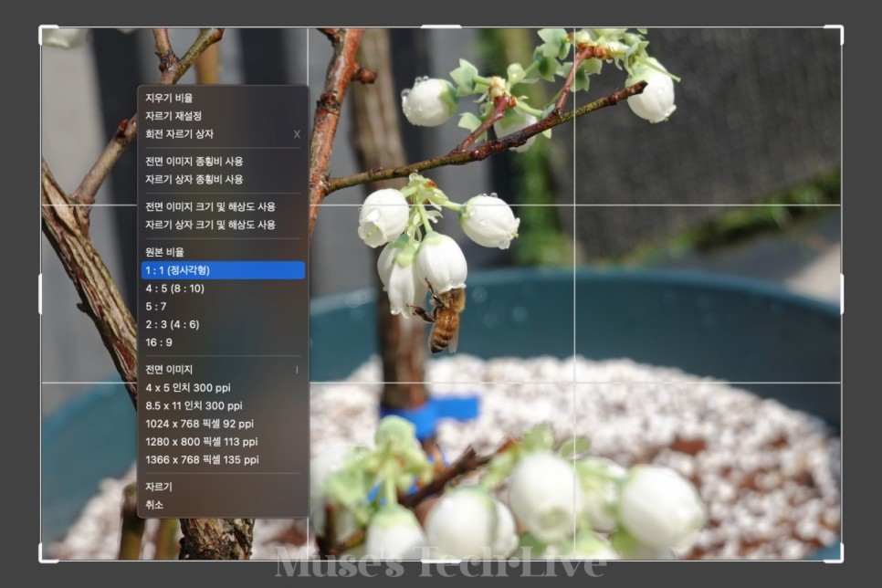Select 자르기 상자 종횡비 사용
This screenshot has height=588, width=882.
click(224, 180)
